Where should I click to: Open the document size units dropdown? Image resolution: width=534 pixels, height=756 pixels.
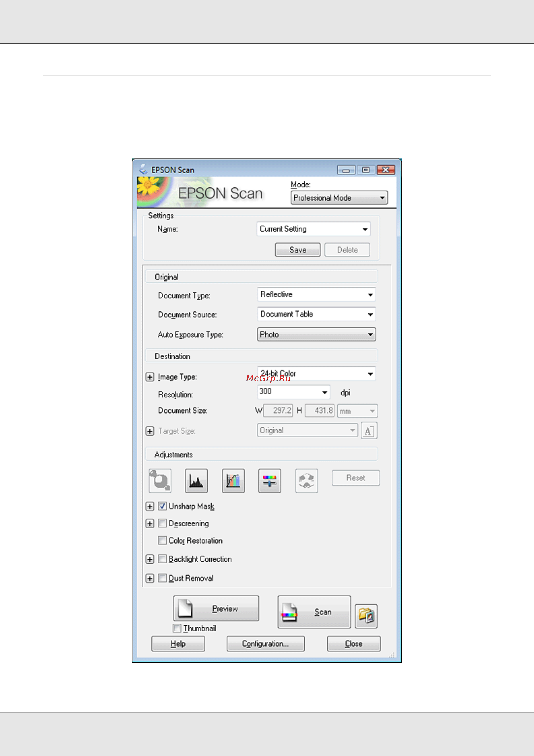tap(358, 411)
